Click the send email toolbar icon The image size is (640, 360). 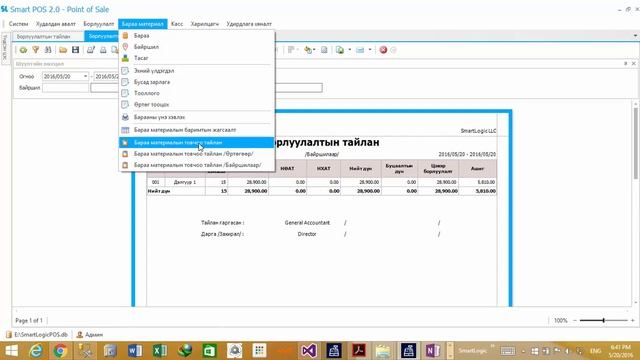point(360,50)
